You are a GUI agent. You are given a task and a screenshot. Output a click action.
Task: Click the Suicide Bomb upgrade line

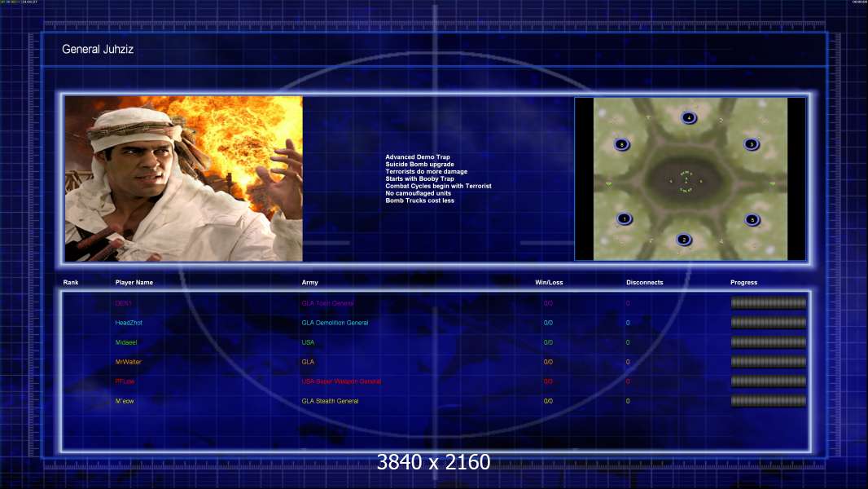pyautogui.click(x=419, y=165)
